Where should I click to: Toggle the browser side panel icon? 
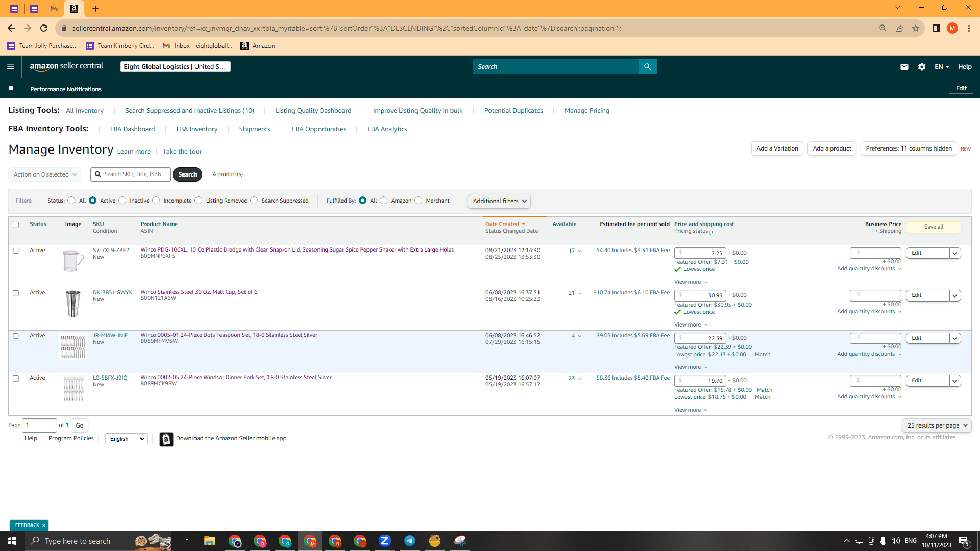(x=936, y=28)
